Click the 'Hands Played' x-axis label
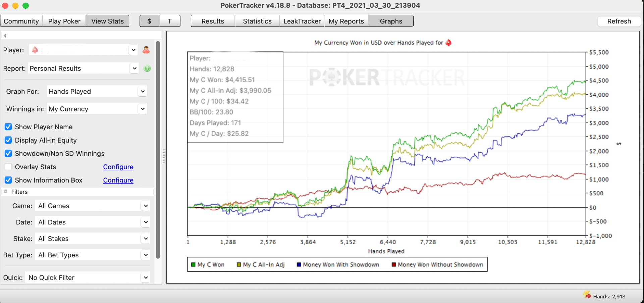Image resolution: width=644 pixels, height=303 pixels. pyautogui.click(x=386, y=251)
